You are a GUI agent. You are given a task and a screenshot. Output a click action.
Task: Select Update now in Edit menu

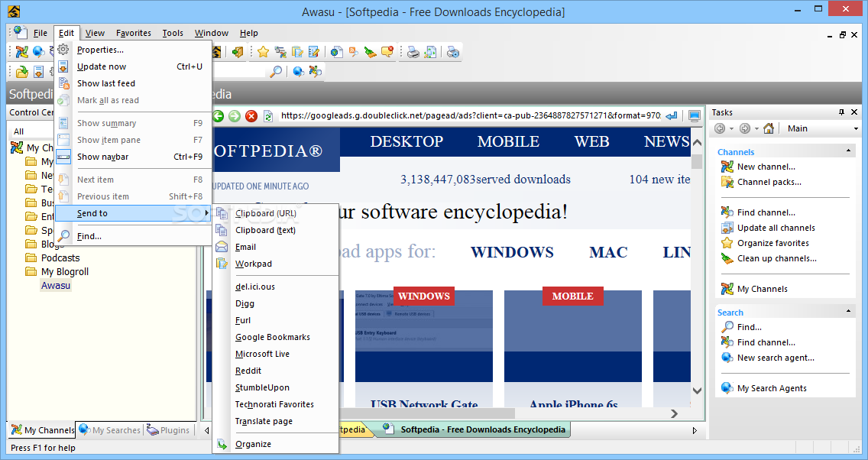click(134, 66)
